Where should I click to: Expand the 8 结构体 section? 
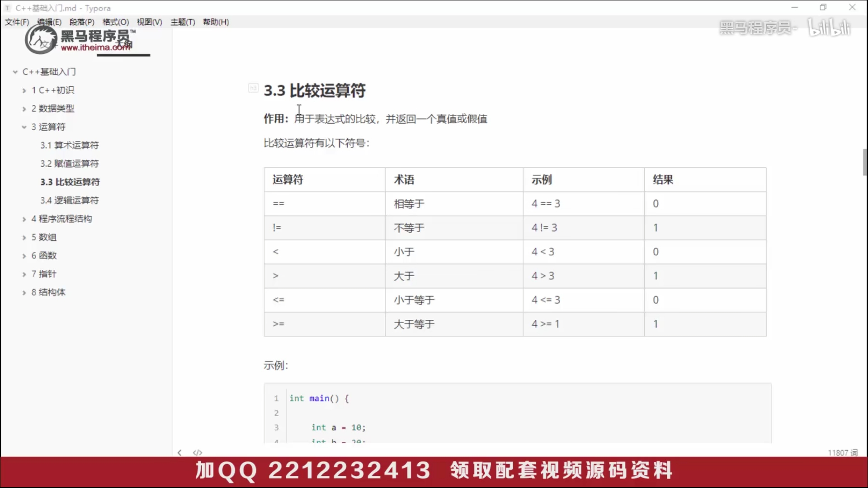click(24, 292)
